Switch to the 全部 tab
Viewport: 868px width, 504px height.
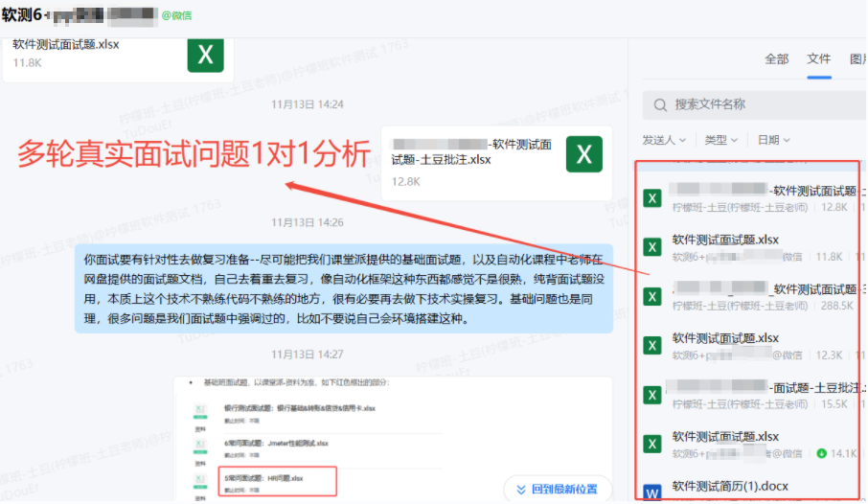(776, 59)
